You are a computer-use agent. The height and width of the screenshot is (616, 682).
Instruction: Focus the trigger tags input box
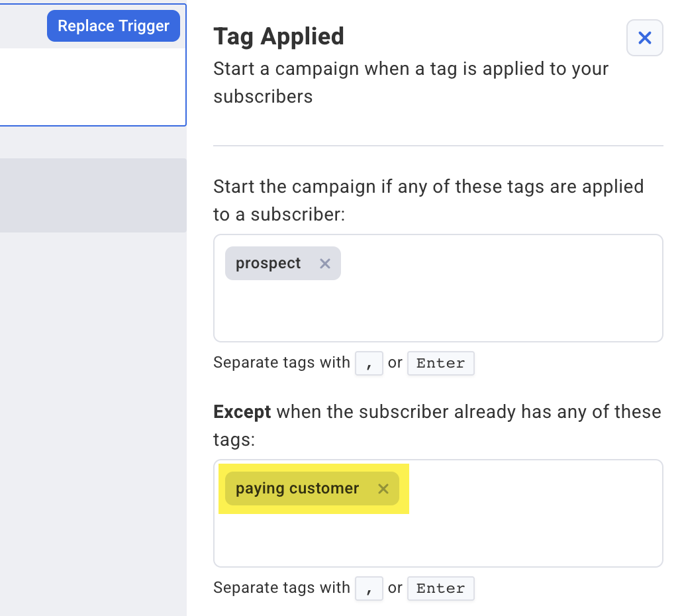(438, 288)
